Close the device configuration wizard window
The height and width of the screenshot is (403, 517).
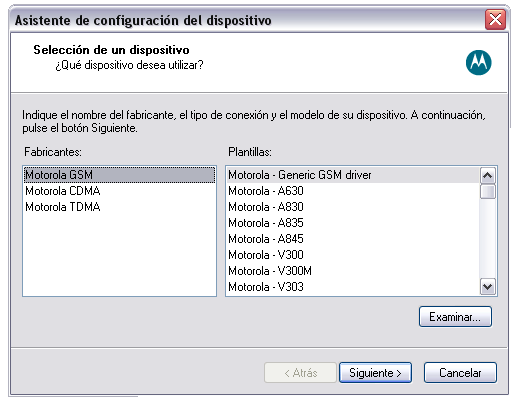point(495,20)
